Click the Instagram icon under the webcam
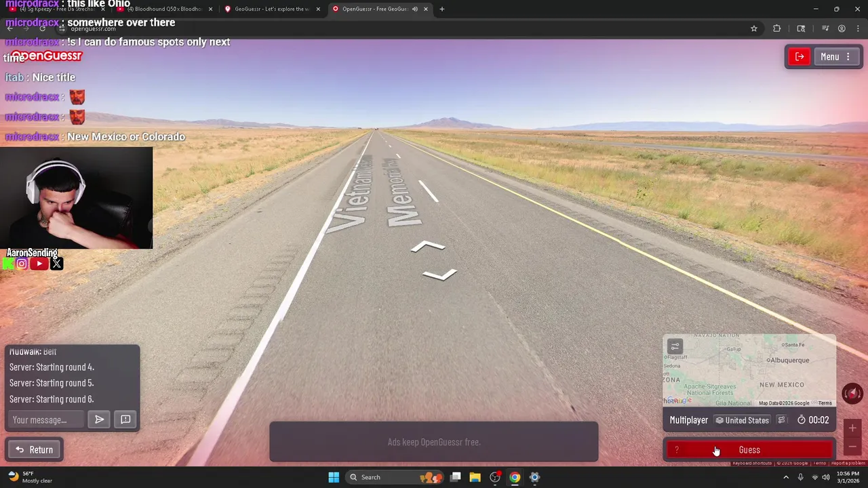Screen dimensions: 868x488 point(22,264)
